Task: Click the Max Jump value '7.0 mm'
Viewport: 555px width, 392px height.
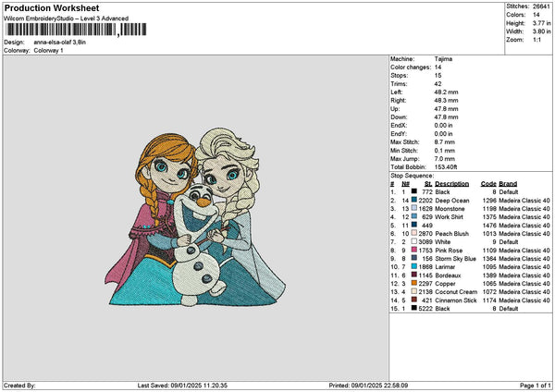Action: tap(445, 158)
